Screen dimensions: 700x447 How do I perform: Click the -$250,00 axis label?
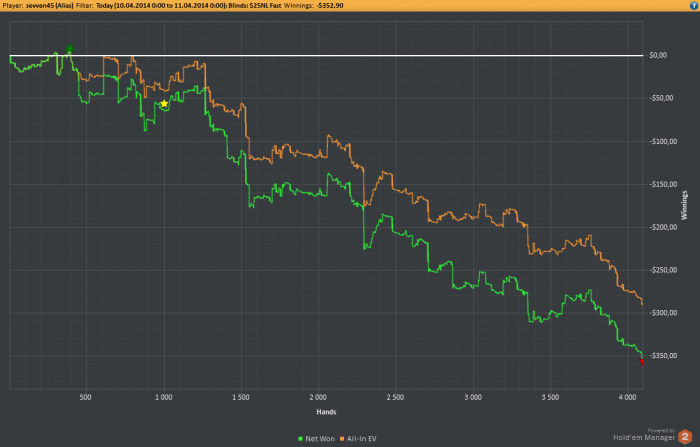(662, 270)
